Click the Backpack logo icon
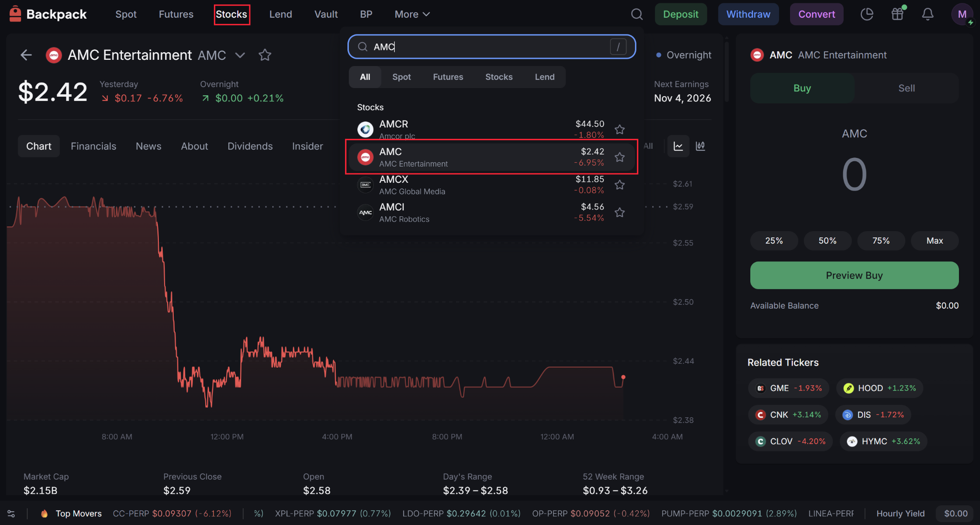This screenshot has width=980, height=525. point(15,14)
